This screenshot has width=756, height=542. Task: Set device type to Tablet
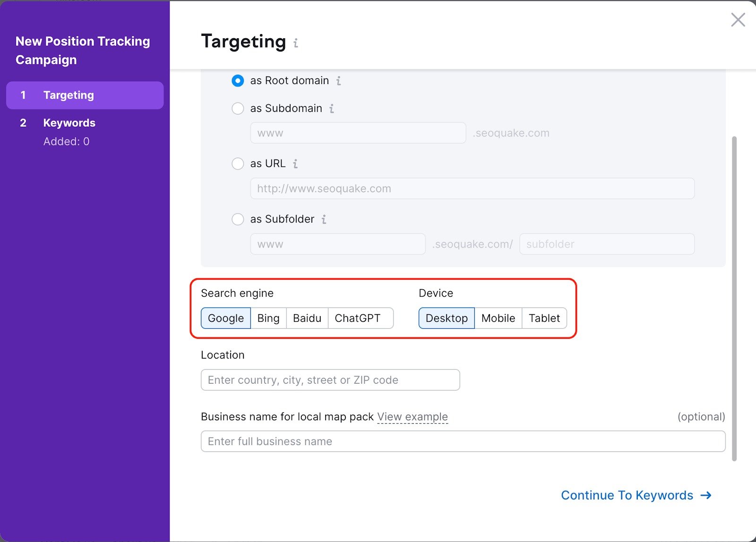[x=544, y=318]
